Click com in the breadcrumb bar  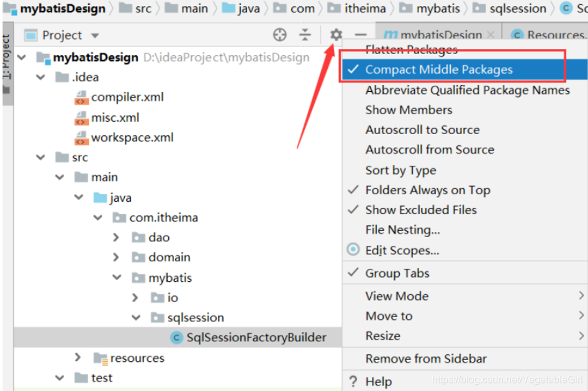pos(302,9)
